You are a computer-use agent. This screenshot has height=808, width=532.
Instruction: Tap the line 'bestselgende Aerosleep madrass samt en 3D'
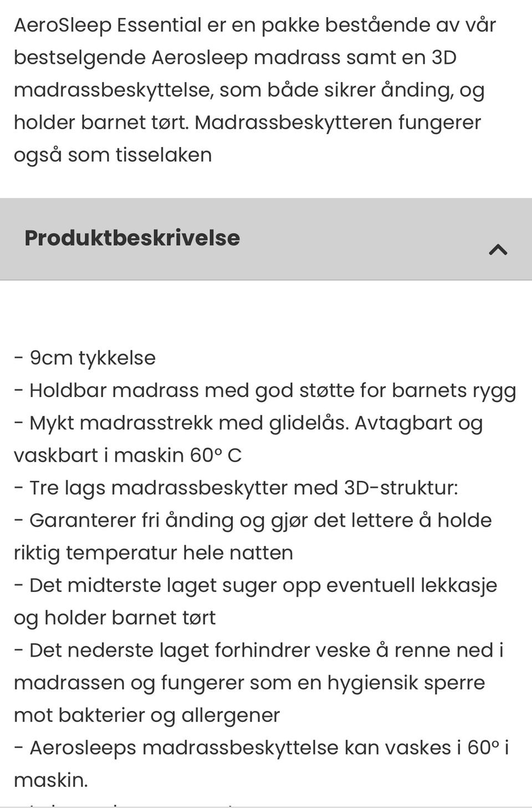point(236,58)
